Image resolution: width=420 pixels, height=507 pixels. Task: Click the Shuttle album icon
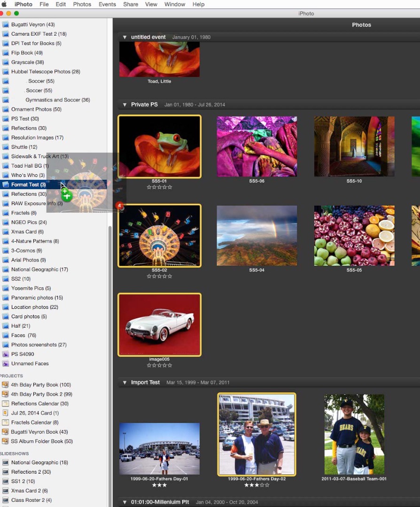pyautogui.click(x=6, y=147)
